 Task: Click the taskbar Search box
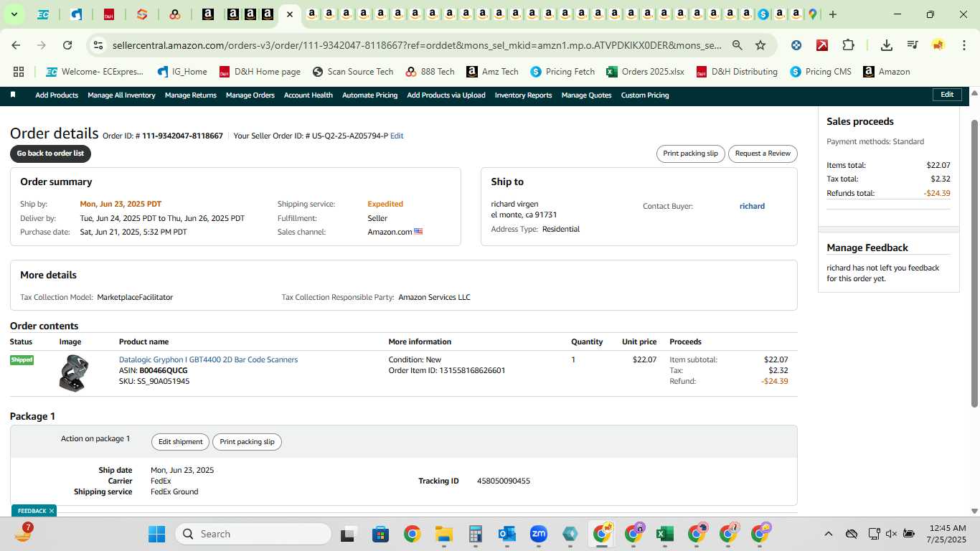coord(253,534)
